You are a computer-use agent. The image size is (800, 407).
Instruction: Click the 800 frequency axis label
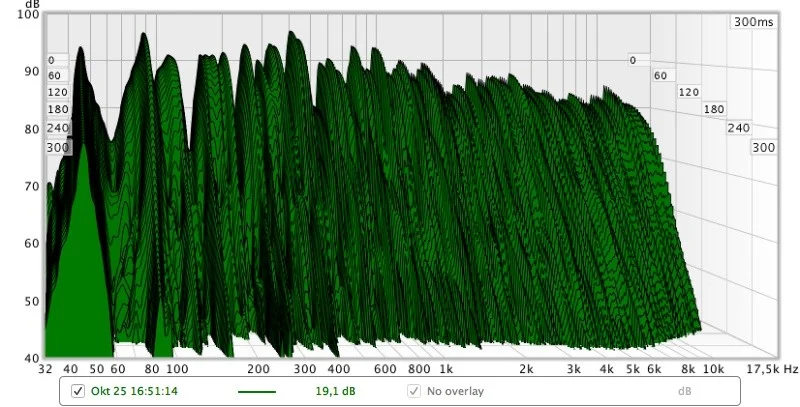click(419, 369)
